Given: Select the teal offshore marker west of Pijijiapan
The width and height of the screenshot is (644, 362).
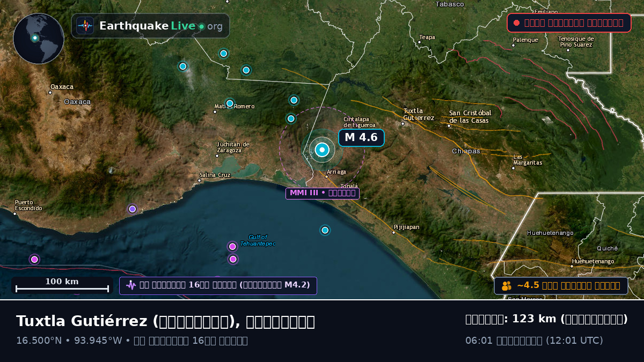Looking at the screenshot, I should (x=325, y=230).
